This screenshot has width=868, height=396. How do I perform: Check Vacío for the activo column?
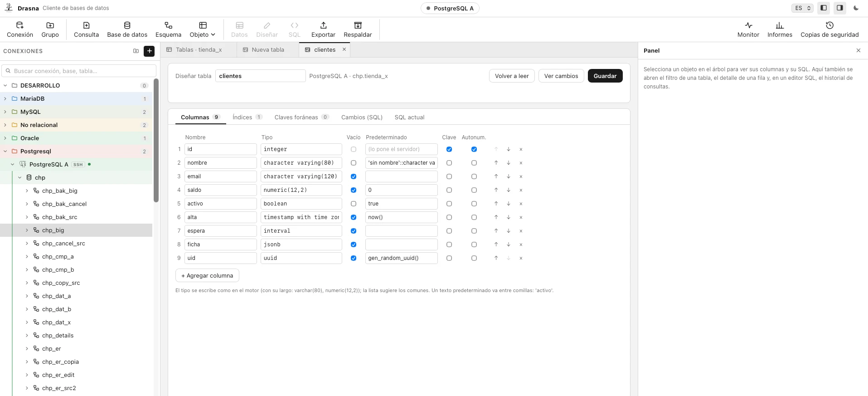(x=354, y=204)
